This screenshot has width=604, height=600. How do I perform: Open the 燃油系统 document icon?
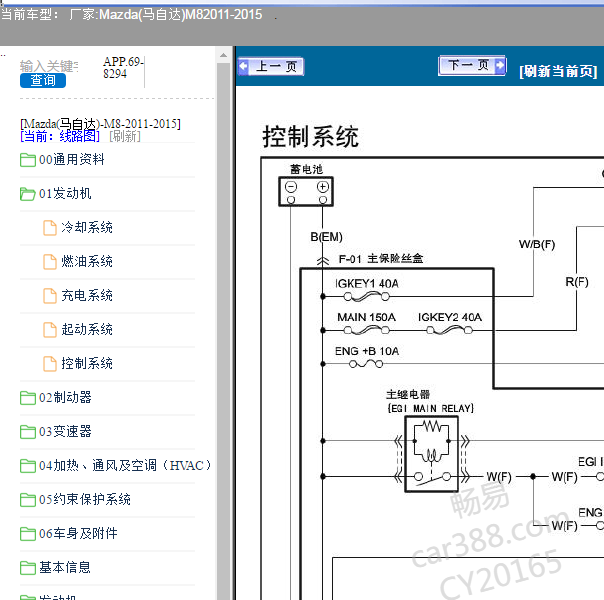[50, 261]
